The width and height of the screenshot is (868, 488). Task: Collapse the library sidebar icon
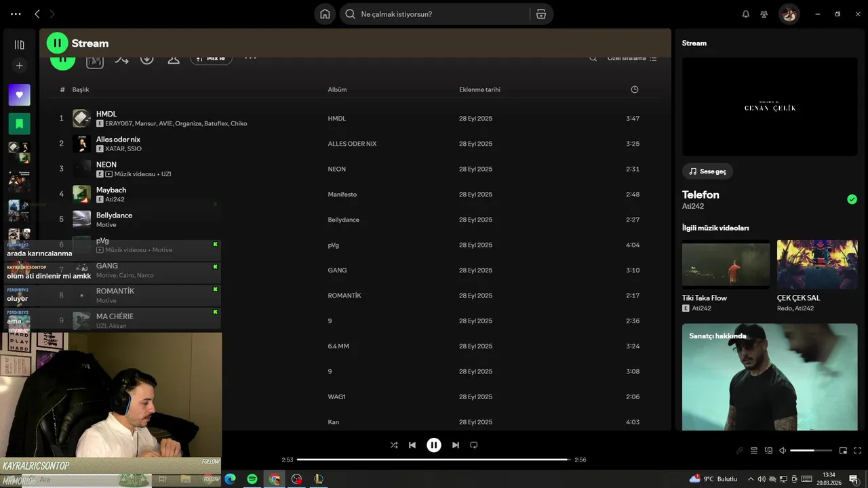[x=19, y=45]
